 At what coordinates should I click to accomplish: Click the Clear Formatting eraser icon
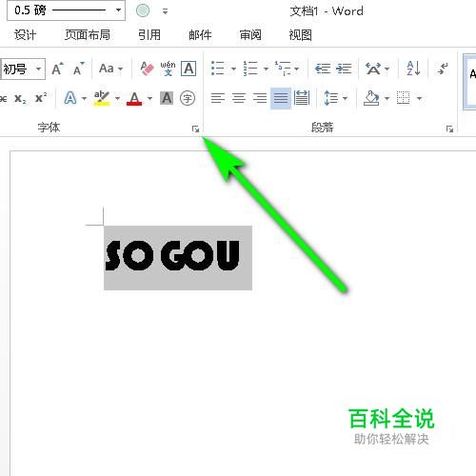(147, 69)
